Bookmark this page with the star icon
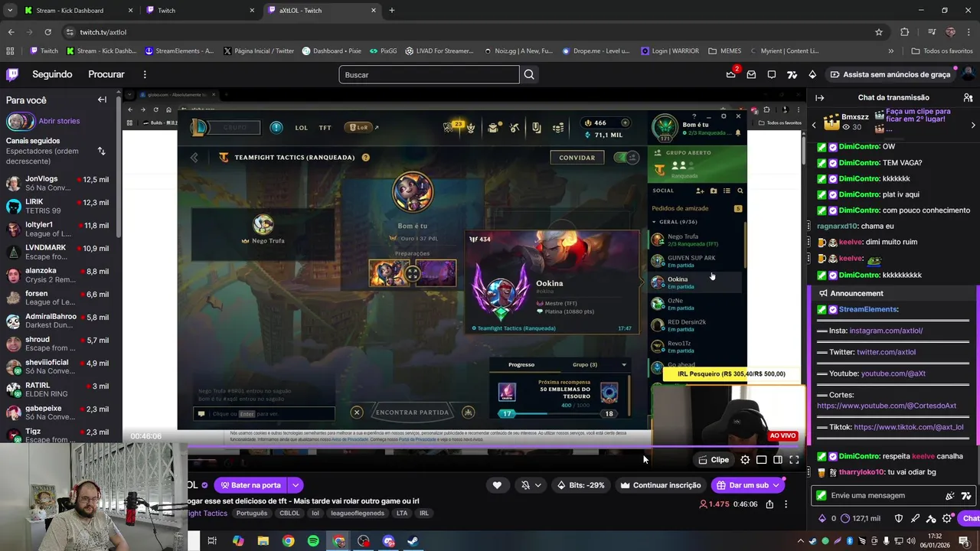 [879, 32]
